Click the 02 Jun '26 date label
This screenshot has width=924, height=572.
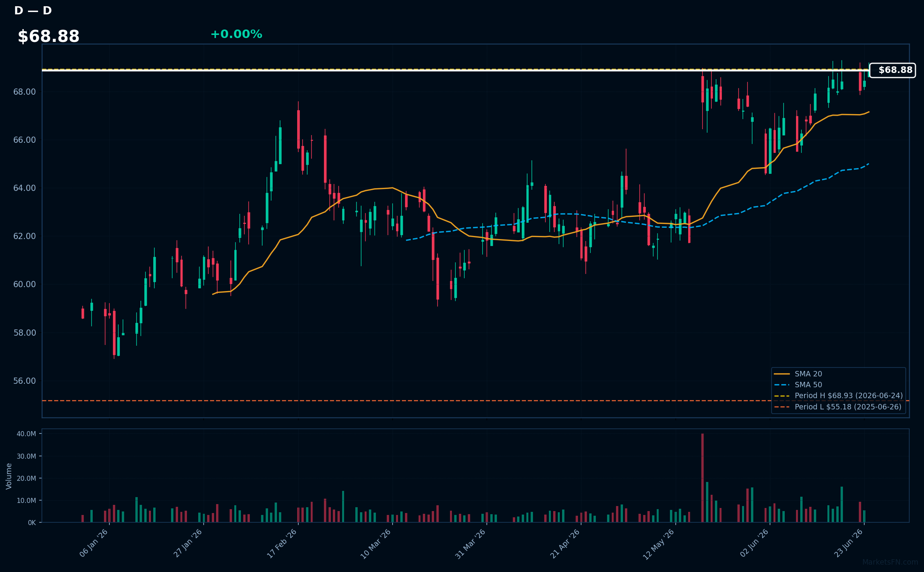754,543
